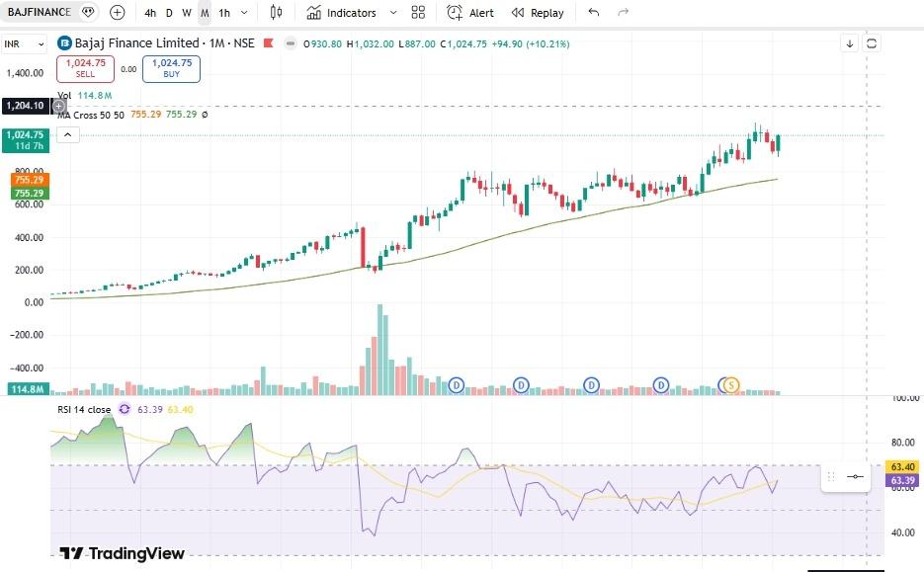The width and height of the screenshot is (924, 572).
Task: Select the W weekly timeframe
Action: (187, 13)
